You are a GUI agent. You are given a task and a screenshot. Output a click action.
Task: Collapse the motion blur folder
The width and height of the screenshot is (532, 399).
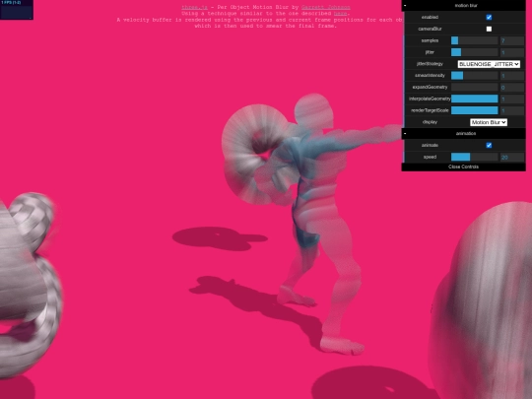pos(463,6)
